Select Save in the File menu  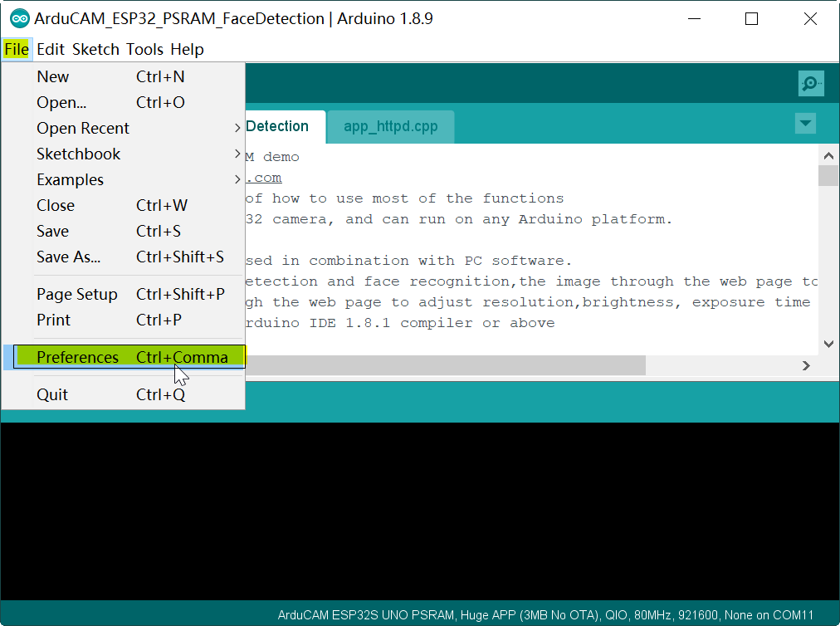click(x=123, y=231)
